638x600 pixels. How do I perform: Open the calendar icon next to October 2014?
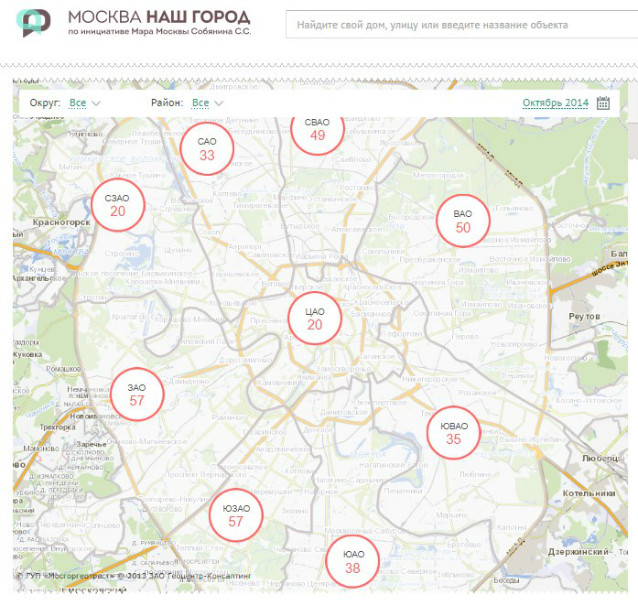(603, 103)
